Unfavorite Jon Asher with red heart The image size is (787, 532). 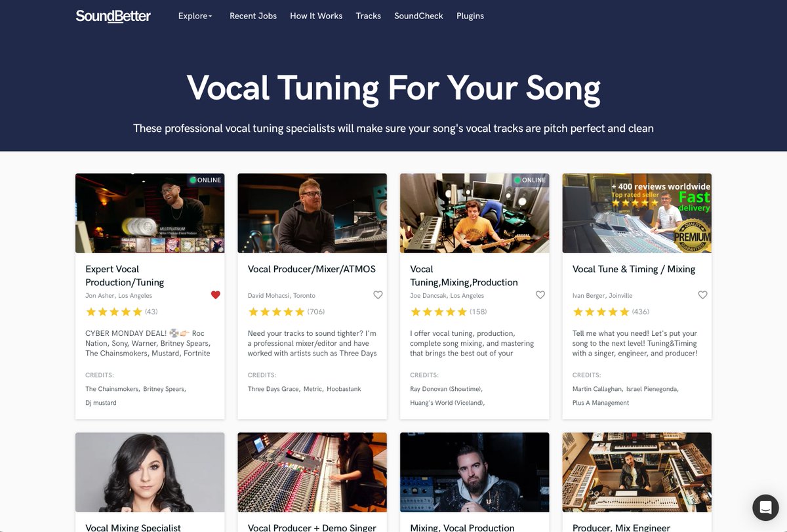216,295
